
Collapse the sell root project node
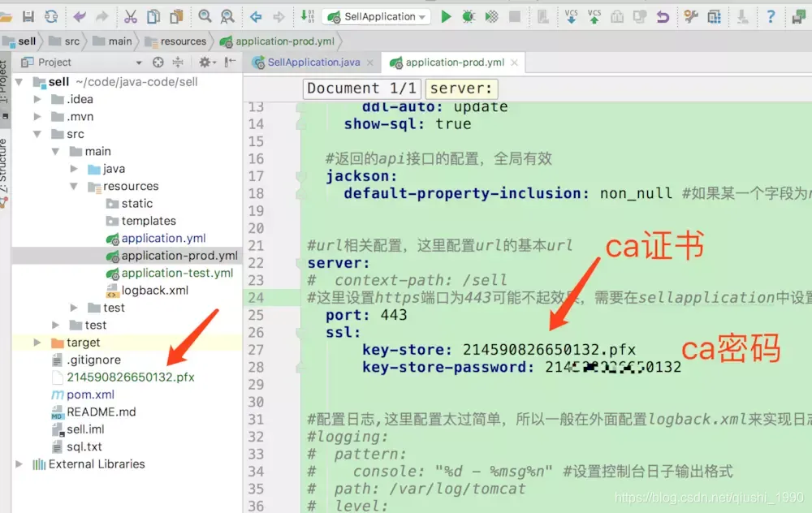(x=19, y=82)
